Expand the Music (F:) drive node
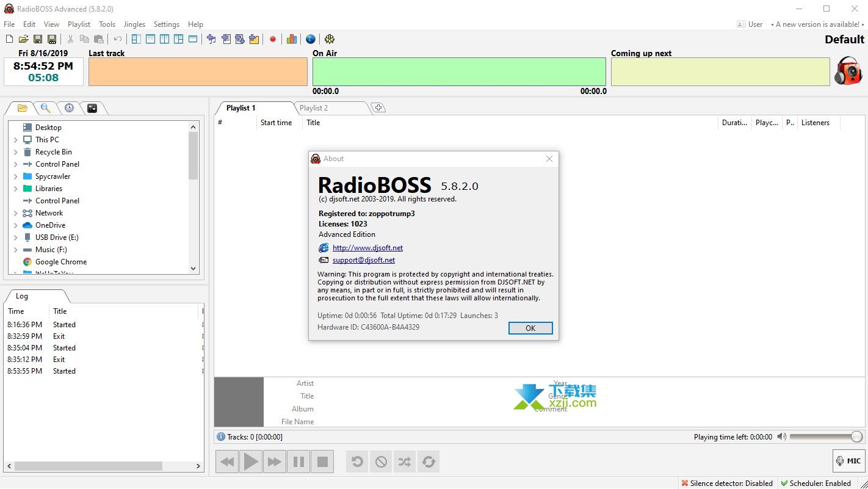The height and width of the screenshot is (489, 868). click(x=15, y=250)
